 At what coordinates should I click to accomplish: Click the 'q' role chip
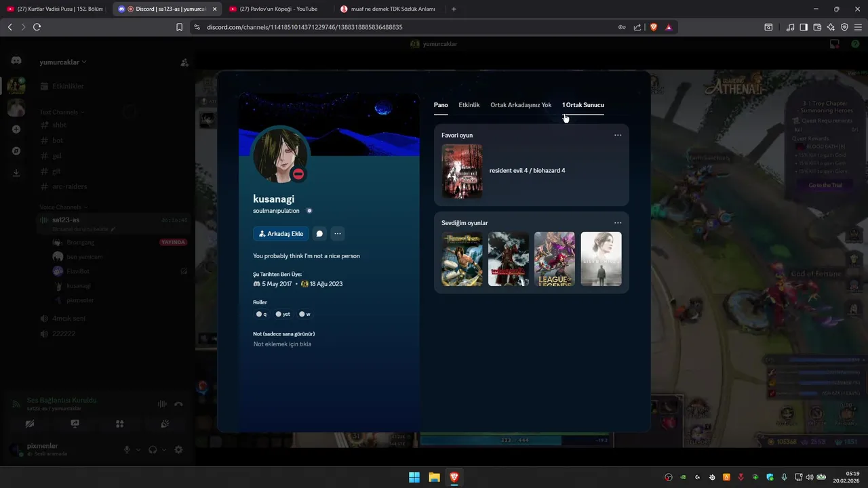[262, 314]
